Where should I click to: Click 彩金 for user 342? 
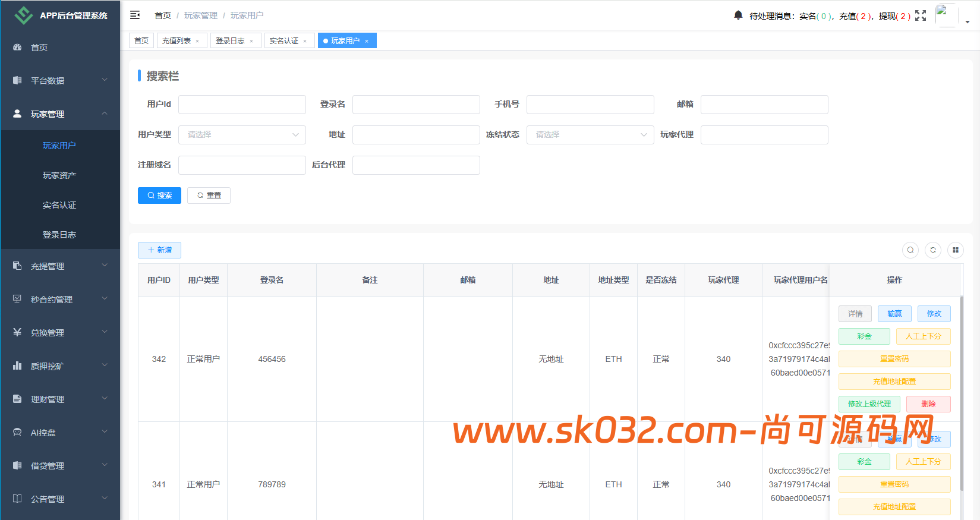click(864, 336)
